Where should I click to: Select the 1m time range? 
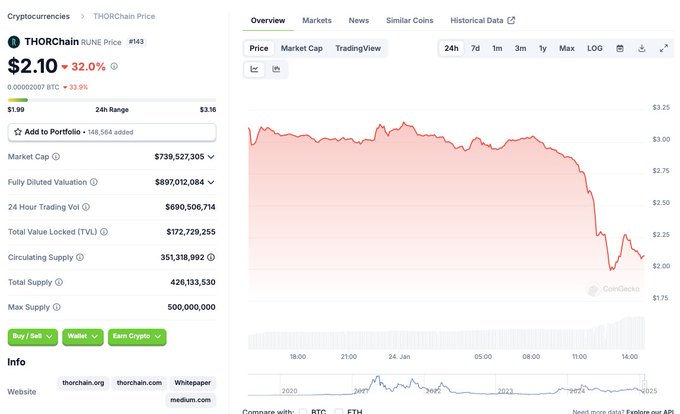[x=497, y=48]
